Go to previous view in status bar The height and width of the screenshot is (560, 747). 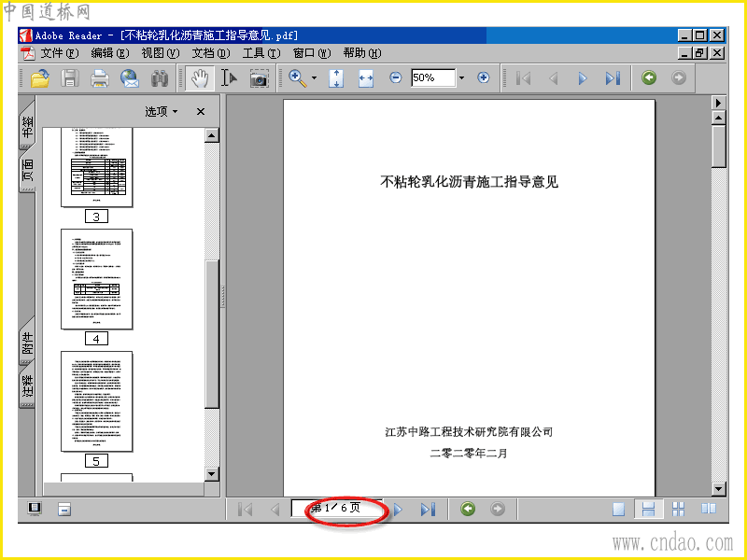tap(468, 509)
